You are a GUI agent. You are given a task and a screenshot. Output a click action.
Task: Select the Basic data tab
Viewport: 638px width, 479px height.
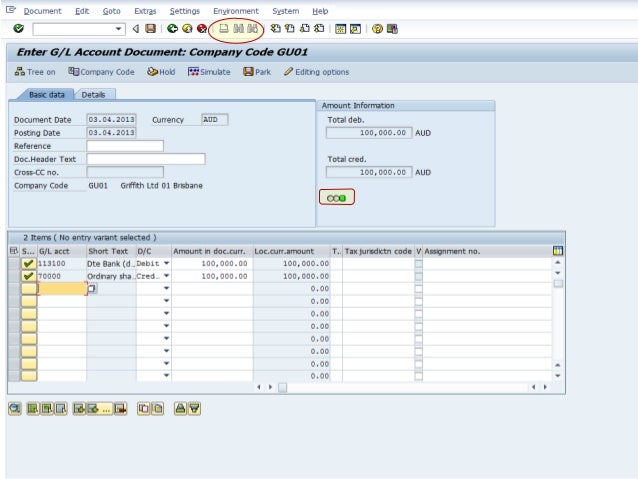click(46, 95)
